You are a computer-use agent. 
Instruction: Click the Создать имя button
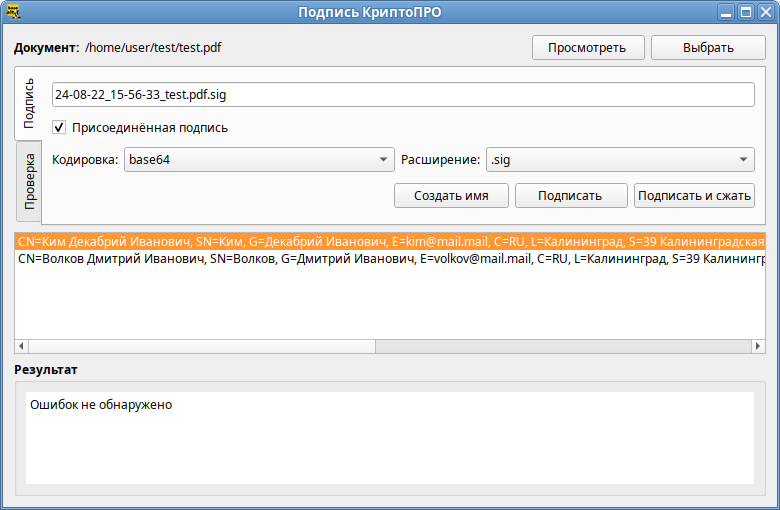click(451, 196)
